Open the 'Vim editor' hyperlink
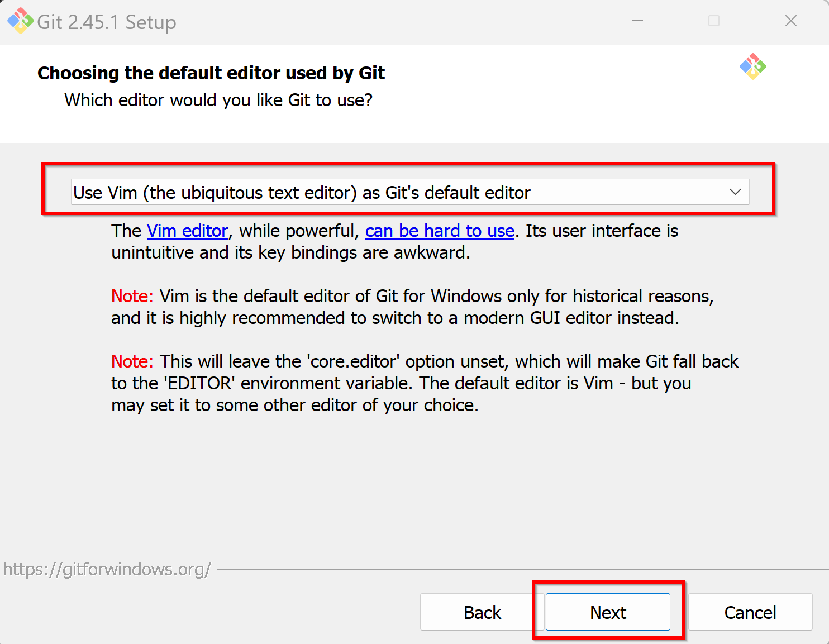This screenshot has width=829, height=644. coord(187,231)
